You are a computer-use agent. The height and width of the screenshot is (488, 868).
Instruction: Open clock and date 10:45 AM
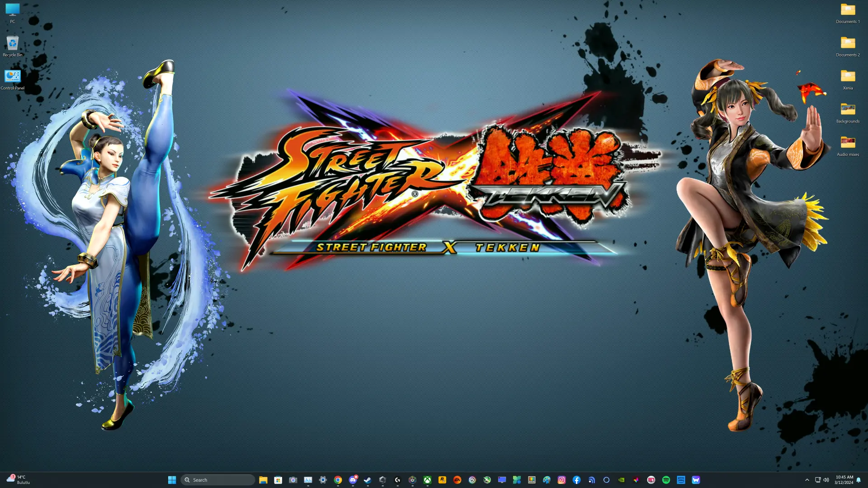[x=844, y=480]
